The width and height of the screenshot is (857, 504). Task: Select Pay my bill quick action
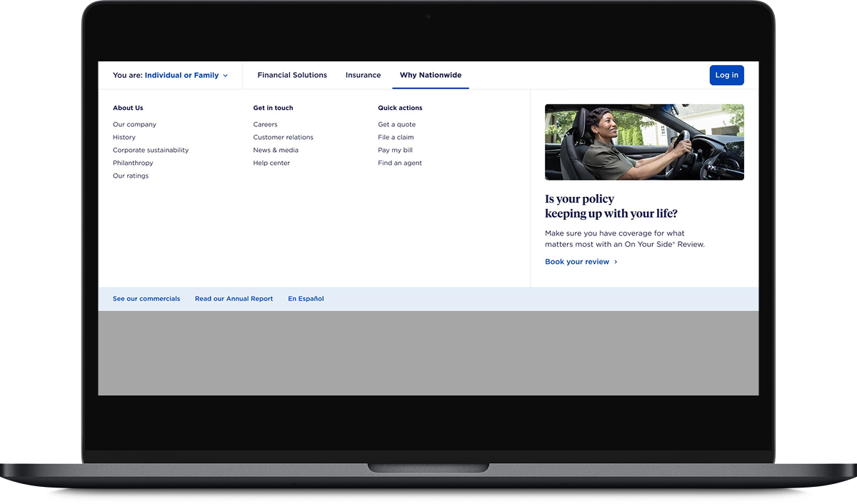(395, 150)
